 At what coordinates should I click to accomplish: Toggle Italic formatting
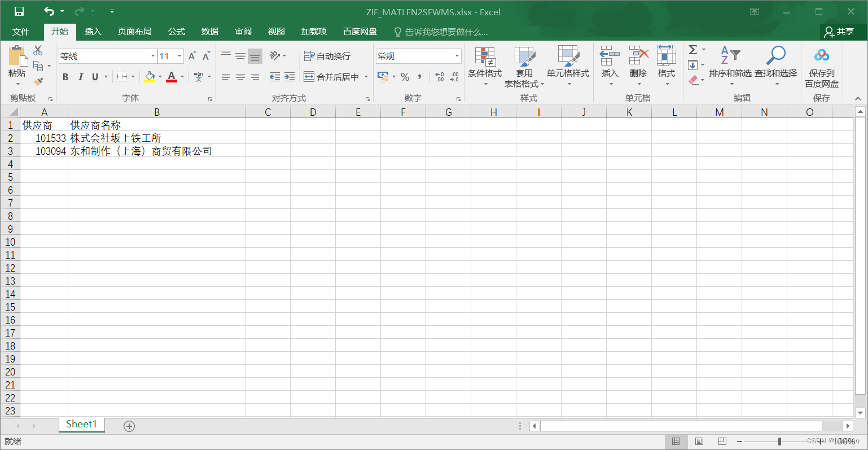click(x=80, y=77)
